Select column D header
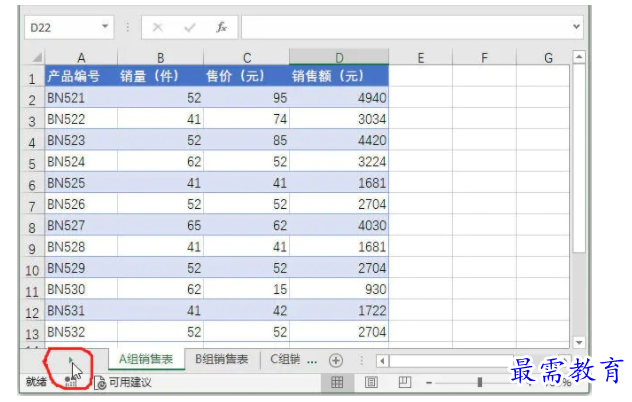Screen dimensions: 632x402 [339, 58]
